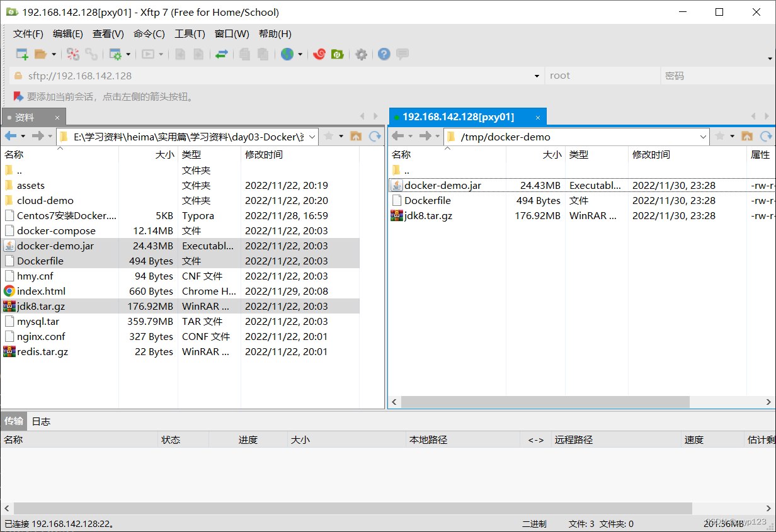Open the 帮助(H) menu
Image resolution: width=776 pixels, height=532 pixels.
tap(275, 34)
